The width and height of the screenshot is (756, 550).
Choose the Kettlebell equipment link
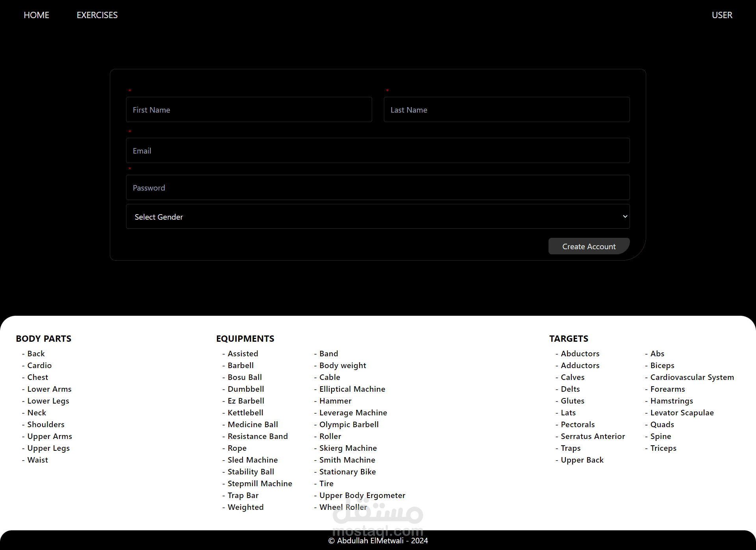point(245,413)
